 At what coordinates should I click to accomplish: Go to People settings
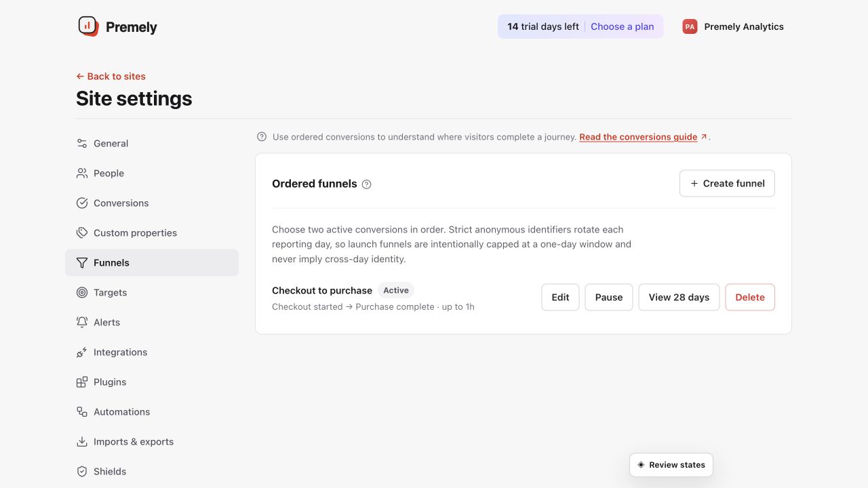pyautogui.click(x=152, y=174)
